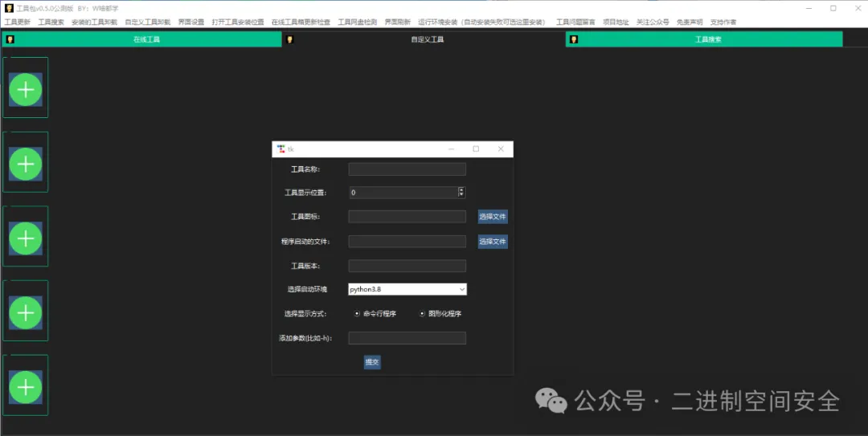Click the lightbulb icon on 工具搜索 tab
The height and width of the screenshot is (436, 868).
pyautogui.click(x=572, y=39)
